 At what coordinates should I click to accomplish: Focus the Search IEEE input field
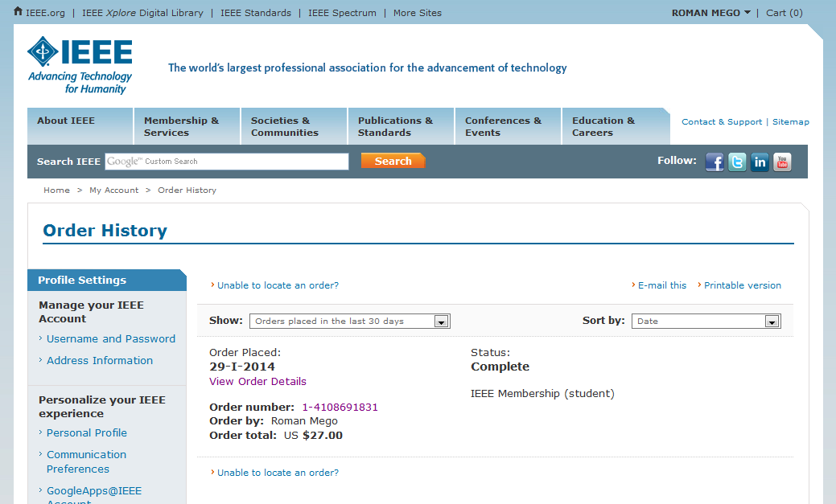point(227,162)
